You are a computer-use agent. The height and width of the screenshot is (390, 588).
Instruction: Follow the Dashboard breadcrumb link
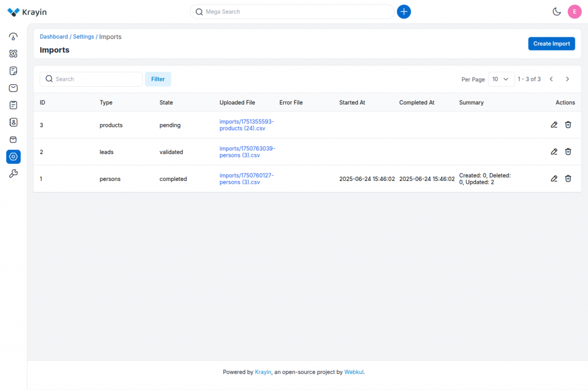tap(53, 37)
